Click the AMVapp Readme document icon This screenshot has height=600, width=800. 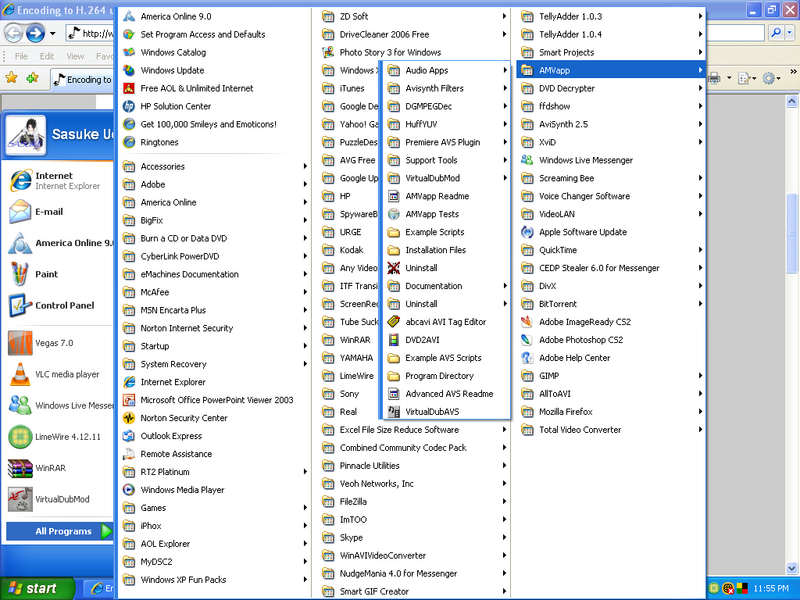click(x=393, y=196)
